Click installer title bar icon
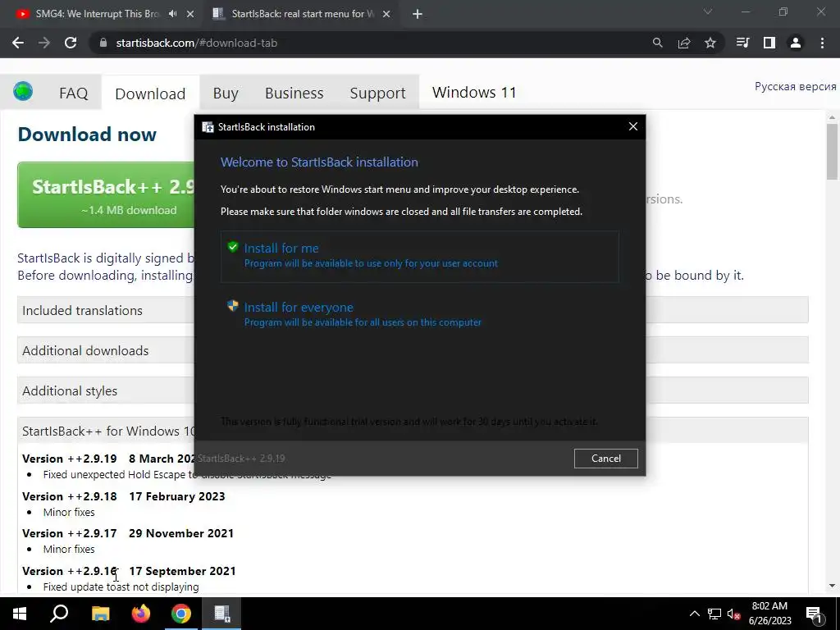This screenshot has height=630, width=840. [208, 127]
